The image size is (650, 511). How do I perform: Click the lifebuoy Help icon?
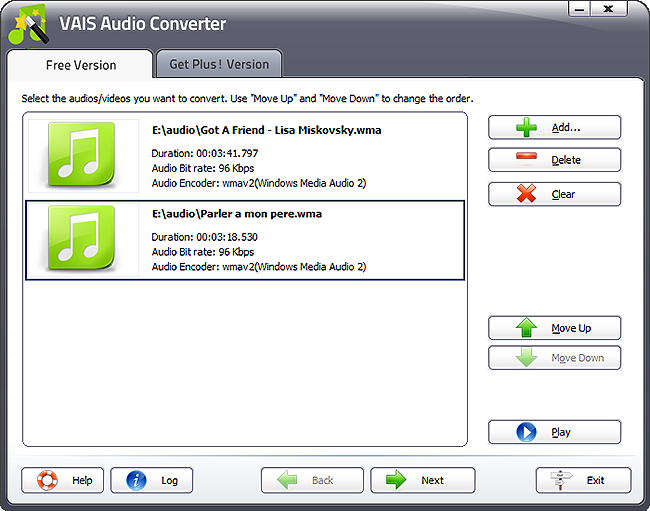[x=47, y=480]
